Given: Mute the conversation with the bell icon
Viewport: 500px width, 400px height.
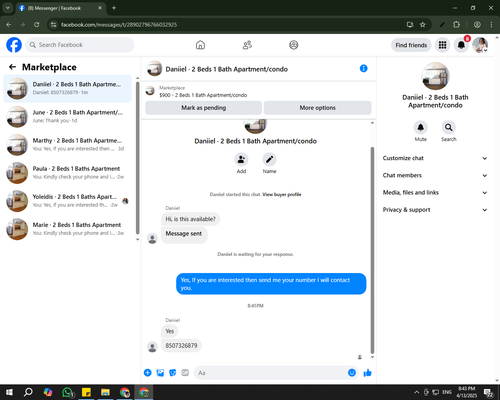Looking at the screenshot, I should (421, 127).
